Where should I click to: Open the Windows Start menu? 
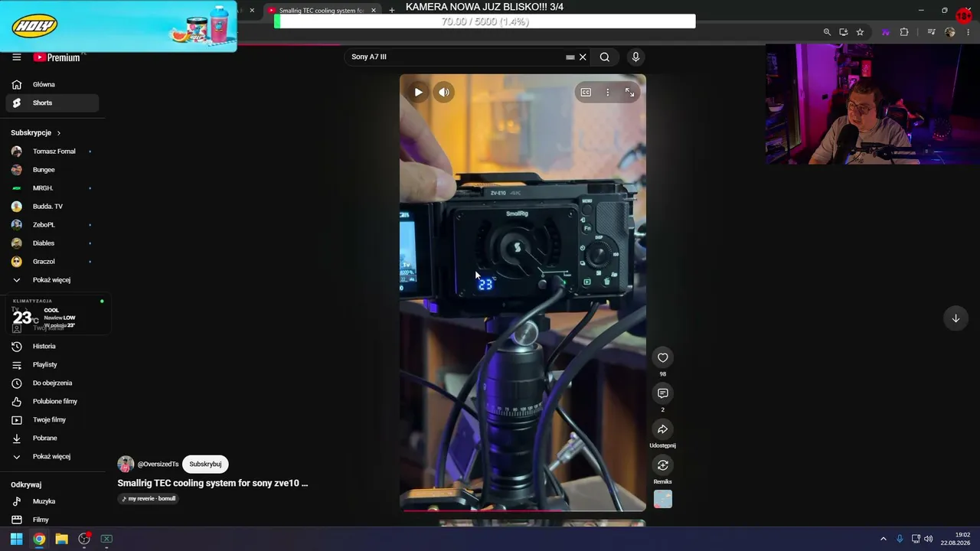coord(16,539)
